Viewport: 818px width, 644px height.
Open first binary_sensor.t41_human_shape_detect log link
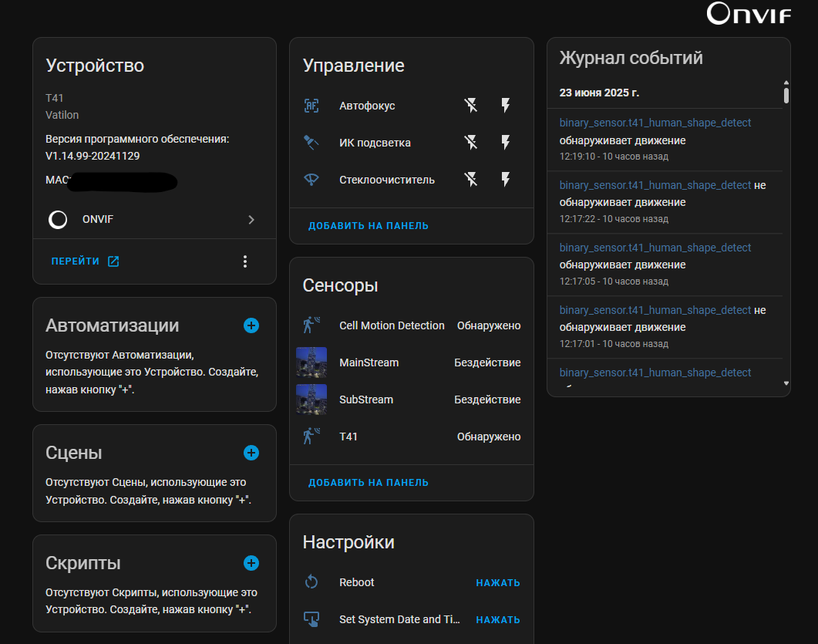pyautogui.click(x=655, y=123)
